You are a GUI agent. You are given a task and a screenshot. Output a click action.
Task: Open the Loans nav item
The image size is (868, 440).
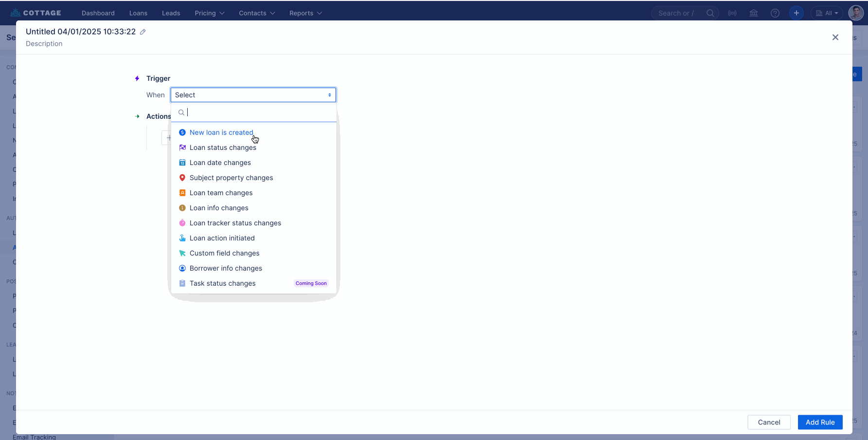coord(138,13)
